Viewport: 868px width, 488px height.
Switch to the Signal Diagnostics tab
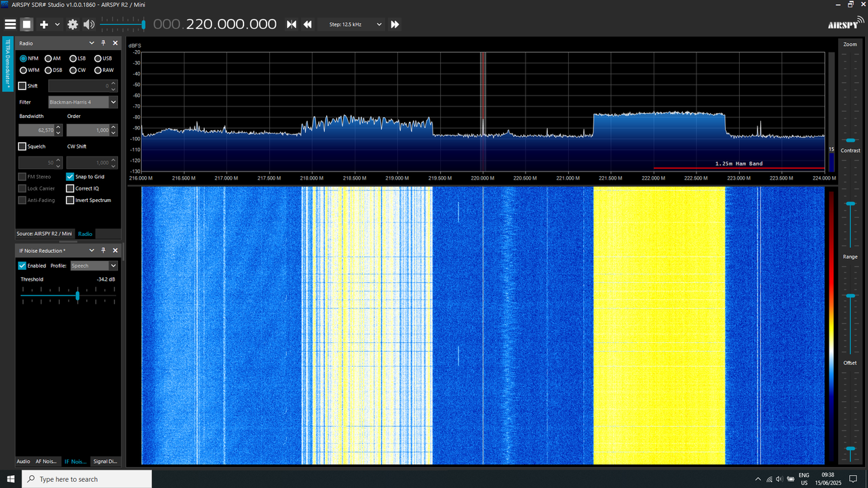[x=105, y=462]
